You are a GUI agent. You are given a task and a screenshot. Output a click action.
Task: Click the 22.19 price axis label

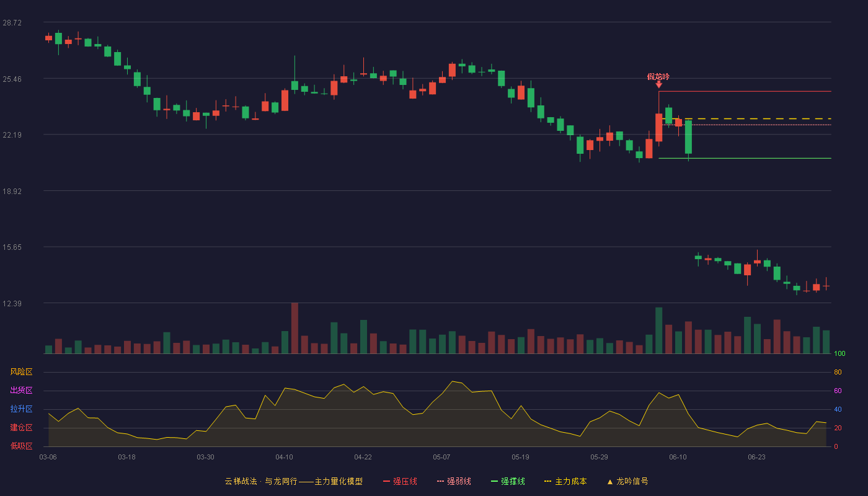12,135
